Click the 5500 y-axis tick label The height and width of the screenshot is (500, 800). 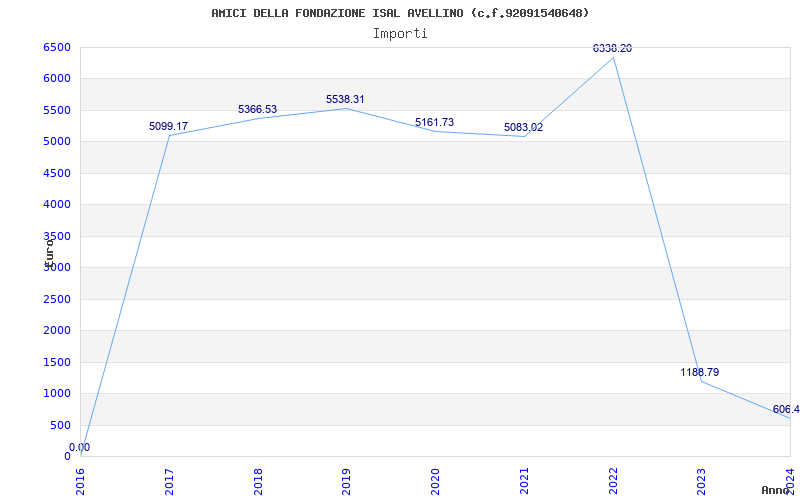[57, 110]
